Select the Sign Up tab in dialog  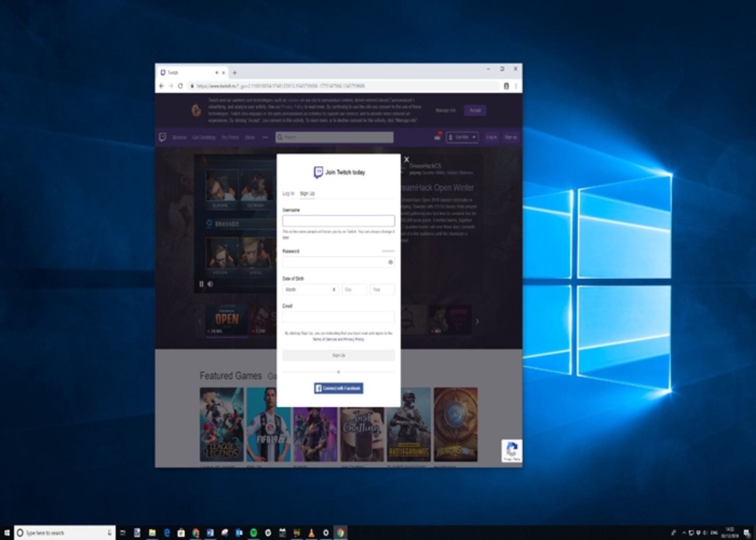[x=307, y=193]
